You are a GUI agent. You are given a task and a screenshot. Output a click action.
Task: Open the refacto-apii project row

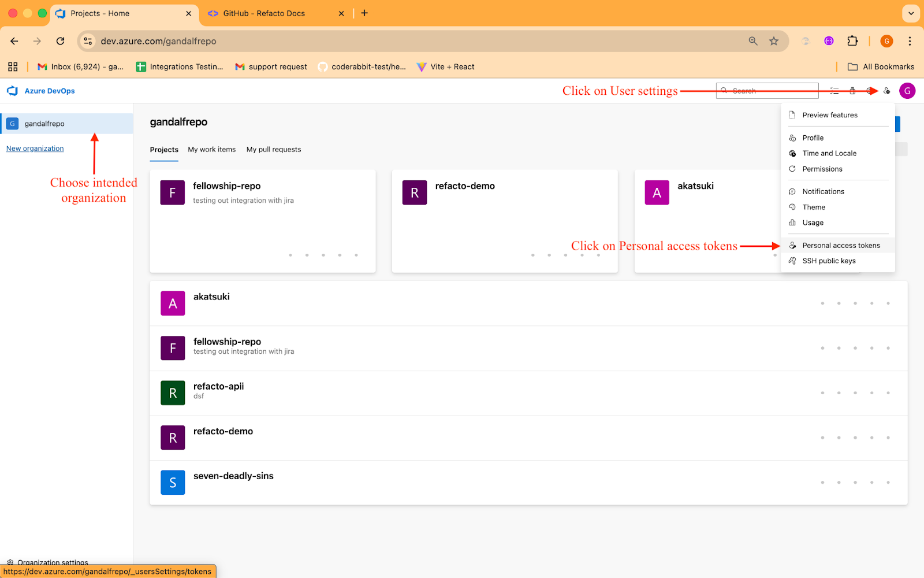pos(528,393)
